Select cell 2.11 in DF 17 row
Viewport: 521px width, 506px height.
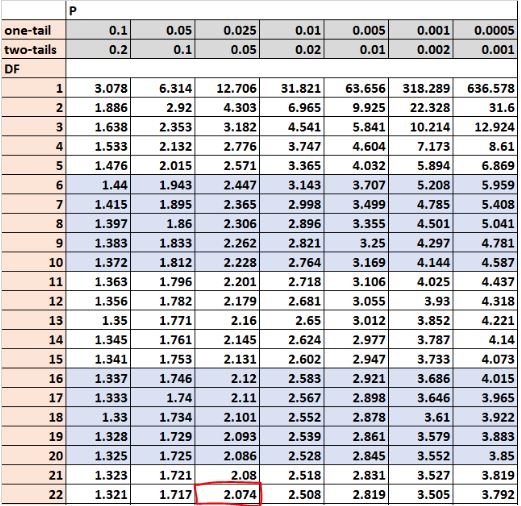[x=227, y=398]
